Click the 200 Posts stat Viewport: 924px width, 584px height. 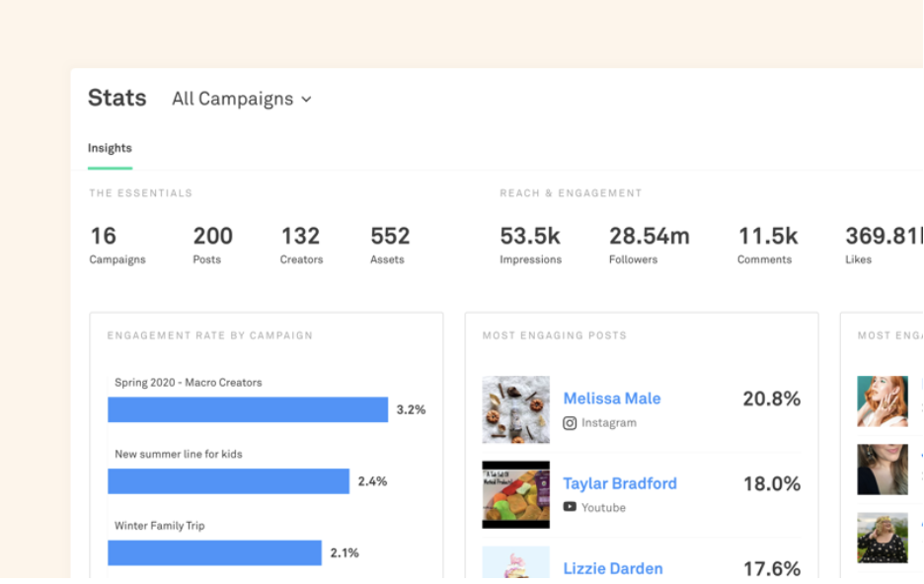tap(212, 245)
